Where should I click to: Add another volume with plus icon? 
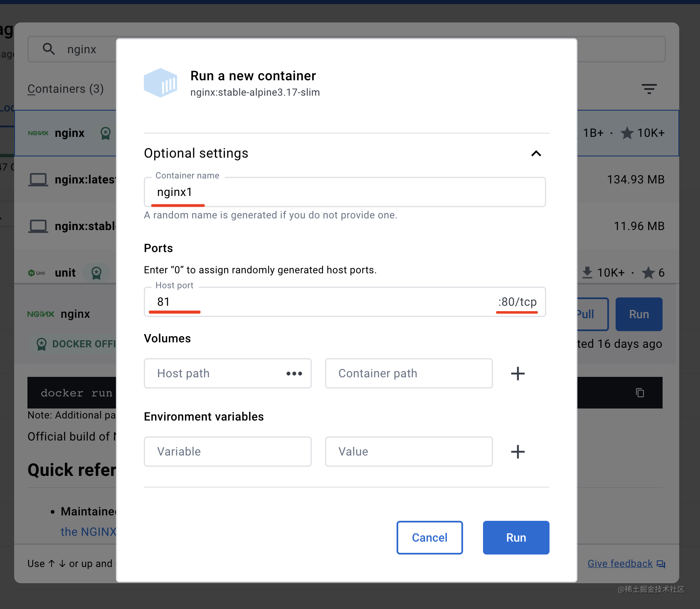[518, 374]
